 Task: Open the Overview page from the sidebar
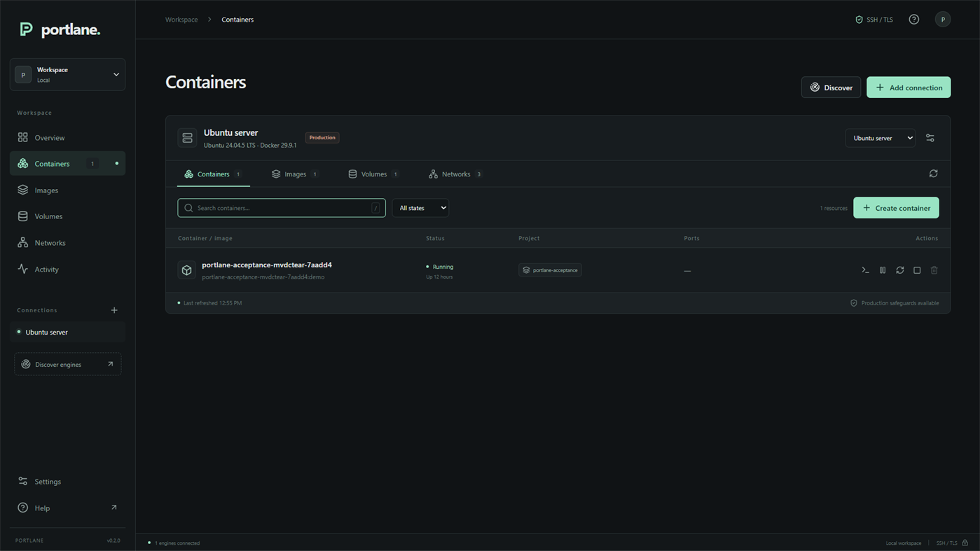(x=67, y=137)
